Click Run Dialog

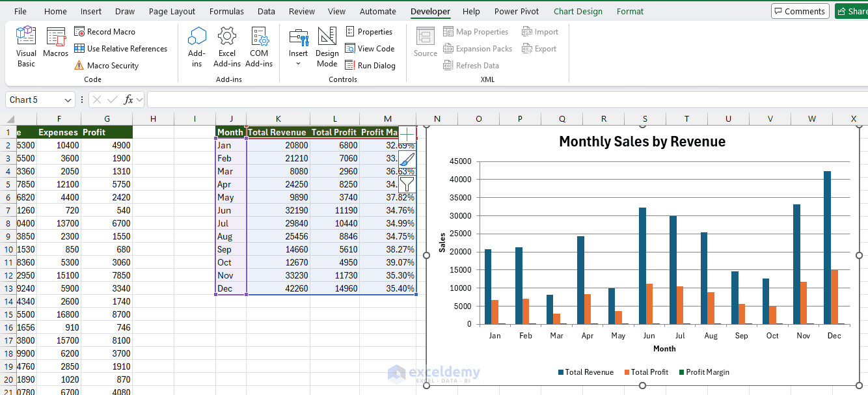pyautogui.click(x=370, y=65)
